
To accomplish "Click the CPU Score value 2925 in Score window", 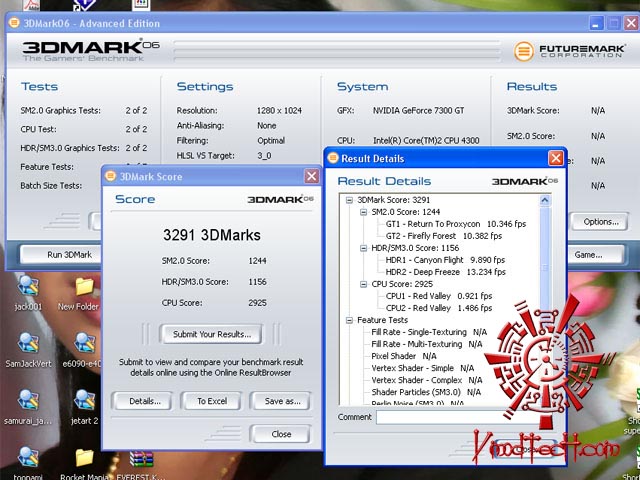I will [257, 303].
